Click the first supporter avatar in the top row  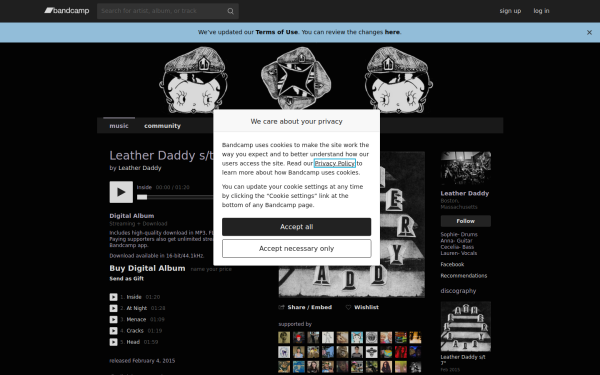click(x=284, y=338)
